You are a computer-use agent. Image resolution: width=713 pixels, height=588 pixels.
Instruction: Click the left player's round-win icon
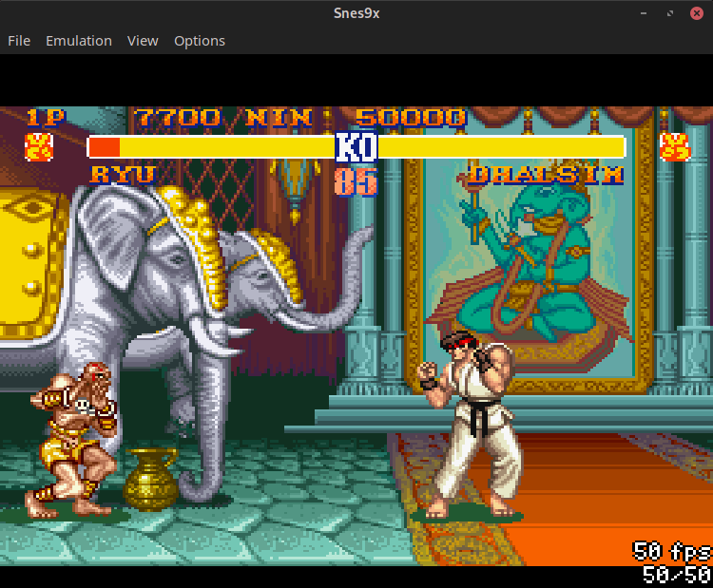pos(39,147)
